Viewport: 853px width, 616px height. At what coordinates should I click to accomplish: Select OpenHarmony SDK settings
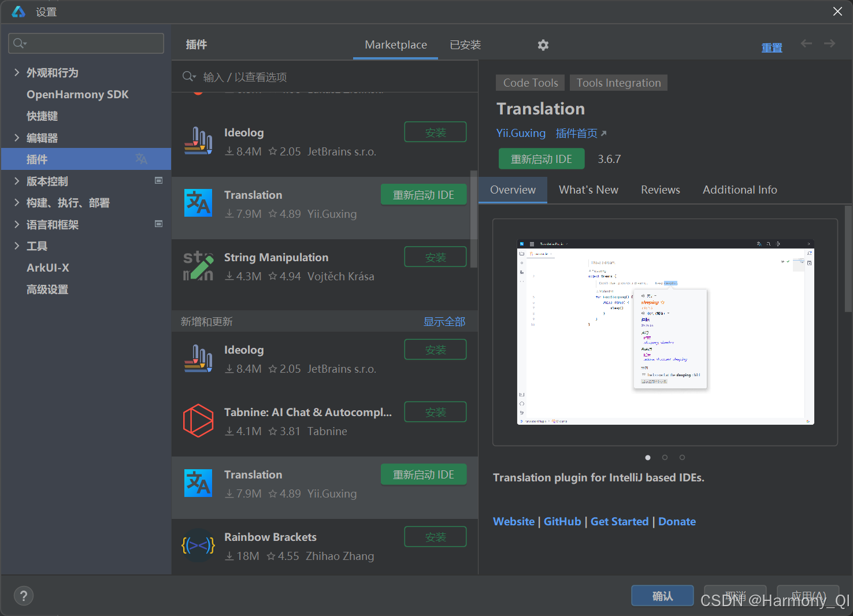[x=77, y=94]
